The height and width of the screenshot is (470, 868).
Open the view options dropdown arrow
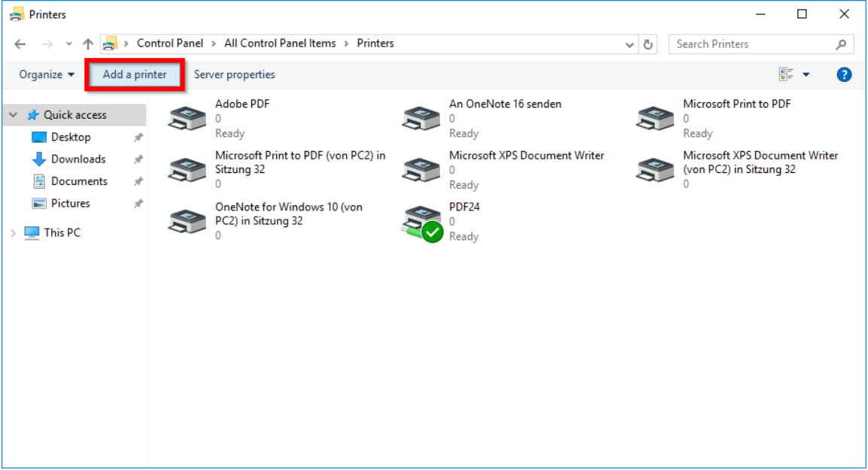coord(806,74)
